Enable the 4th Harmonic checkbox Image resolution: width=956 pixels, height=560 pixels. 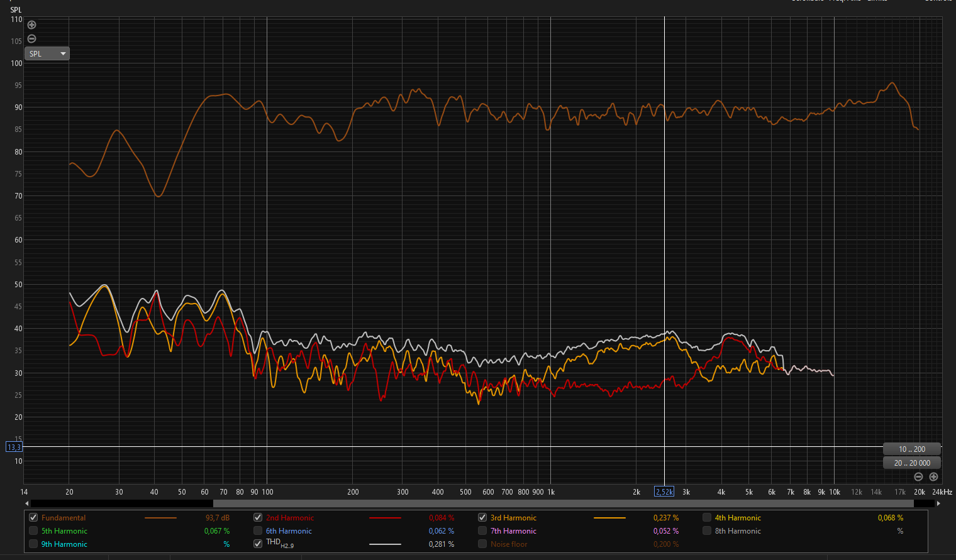pyautogui.click(x=707, y=518)
